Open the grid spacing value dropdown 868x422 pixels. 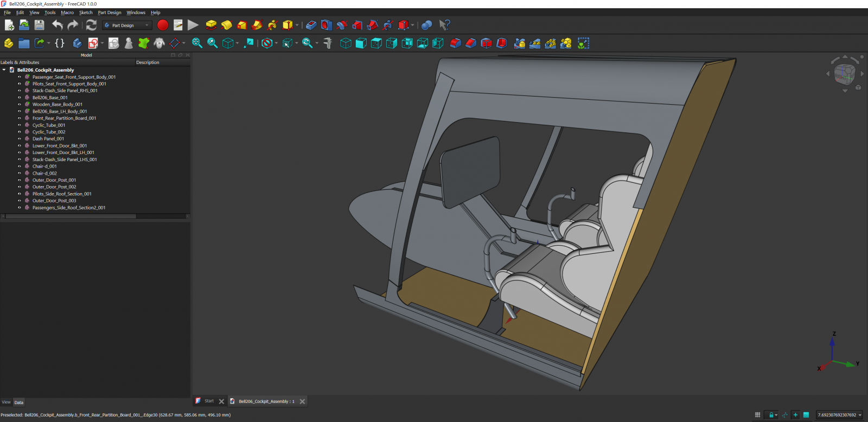pos(860,415)
